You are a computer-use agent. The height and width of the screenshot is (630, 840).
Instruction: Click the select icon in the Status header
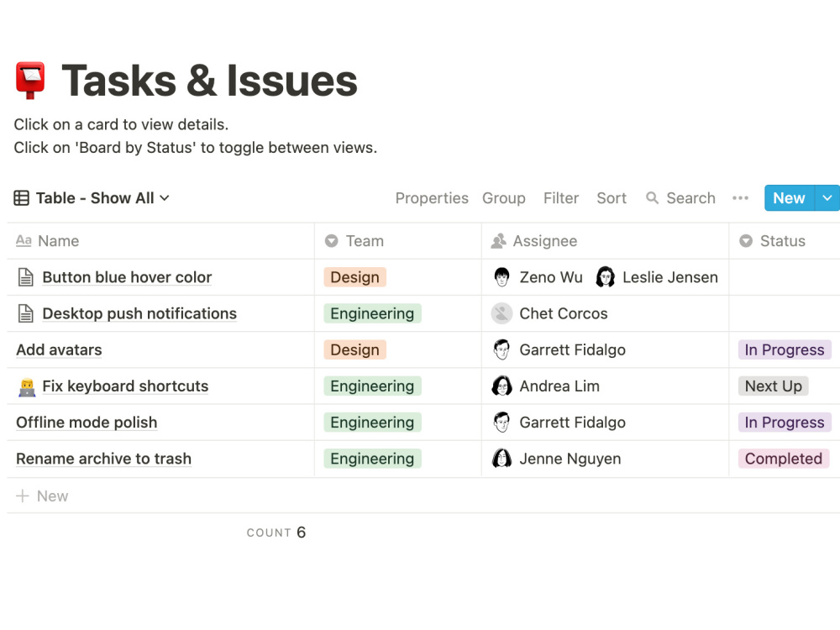click(746, 241)
